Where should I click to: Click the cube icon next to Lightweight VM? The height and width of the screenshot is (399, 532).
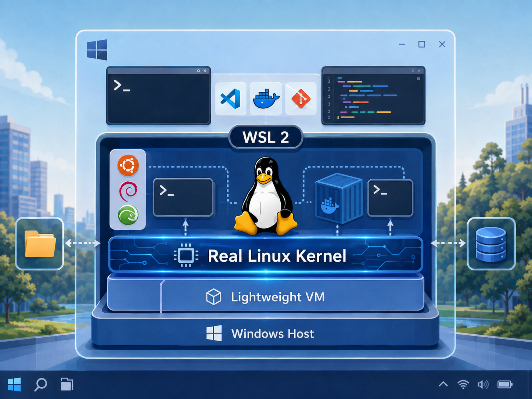[214, 296]
